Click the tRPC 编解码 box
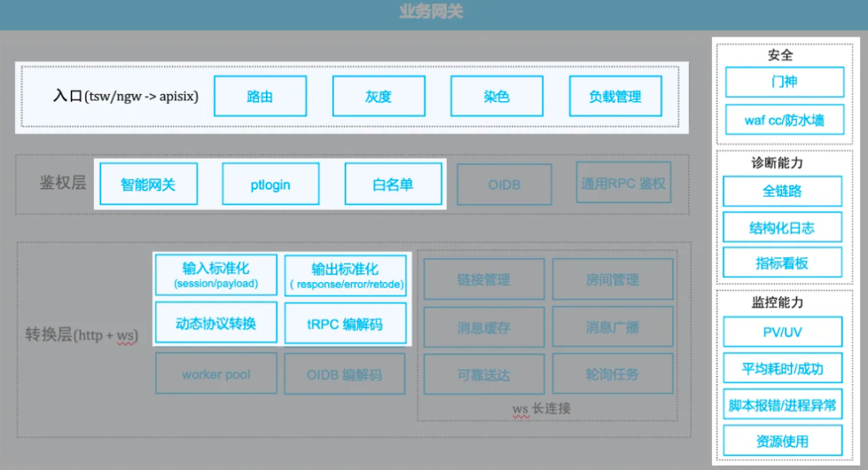Image resolution: width=868 pixels, height=470 pixels. [x=346, y=323]
